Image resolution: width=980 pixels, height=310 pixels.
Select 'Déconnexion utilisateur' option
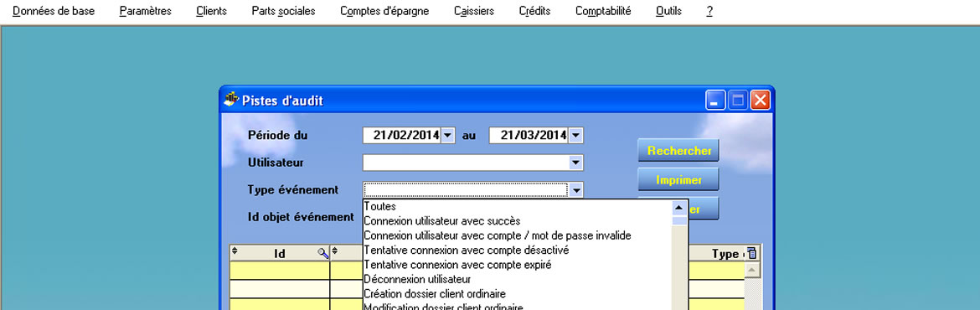(x=518, y=279)
